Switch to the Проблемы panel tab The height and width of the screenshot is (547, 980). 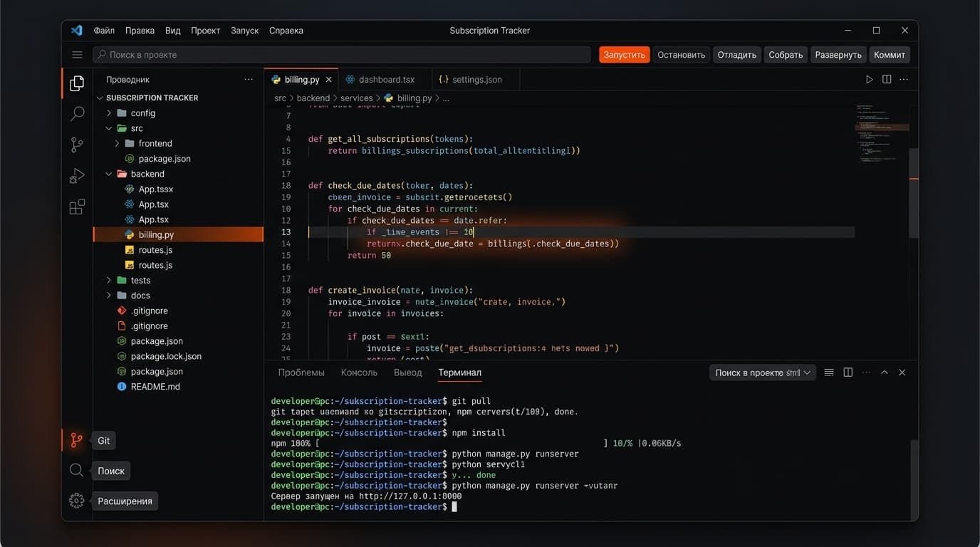(x=301, y=373)
